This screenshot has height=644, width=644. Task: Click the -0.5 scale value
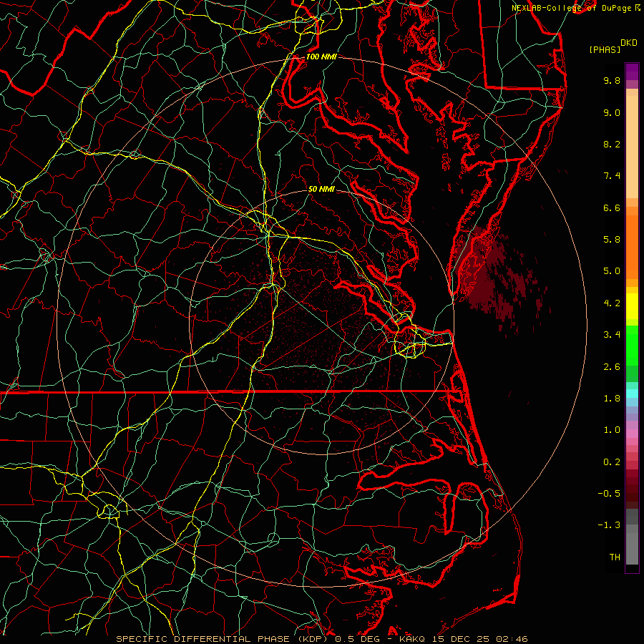pyautogui.click(x=609, y=493)
